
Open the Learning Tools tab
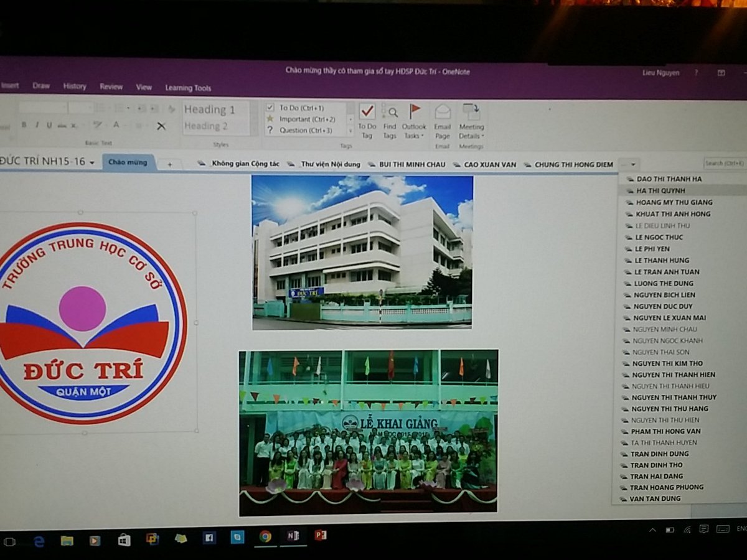point(187,88)
